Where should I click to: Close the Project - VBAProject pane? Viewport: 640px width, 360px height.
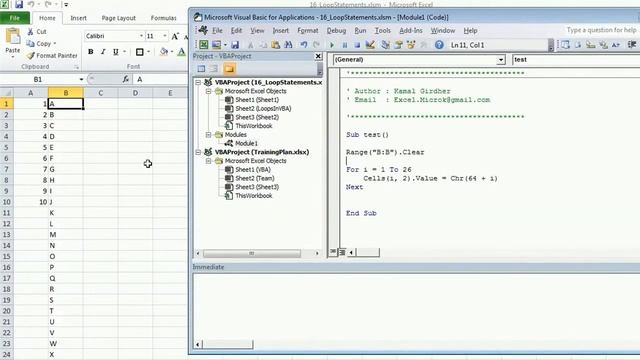tap(318, 56)
